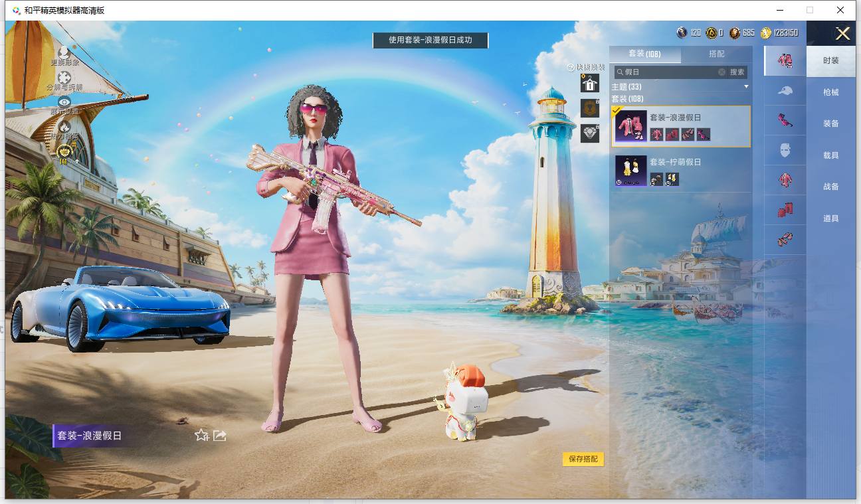The image size is (861, 504).
Task: Select the jacket tops category icon
Action: click(x=785, y=180)
